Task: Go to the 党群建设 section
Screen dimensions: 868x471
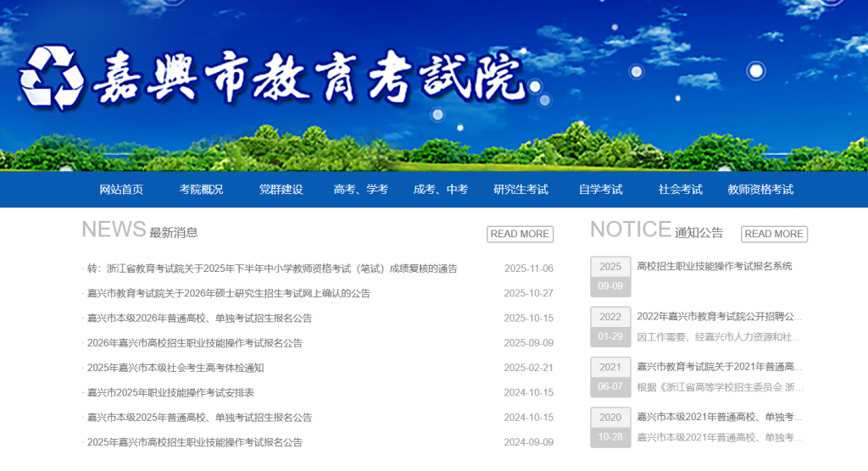Action: (281, 189)
